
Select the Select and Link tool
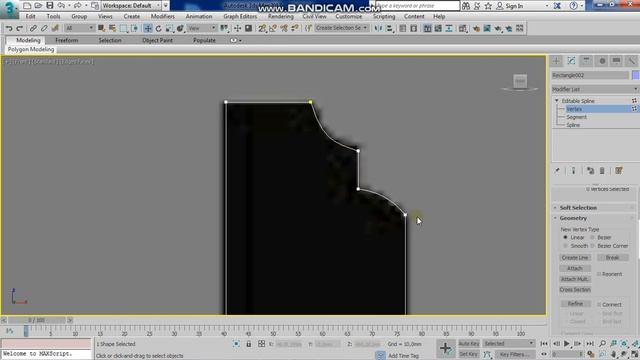tap(33, 28)
